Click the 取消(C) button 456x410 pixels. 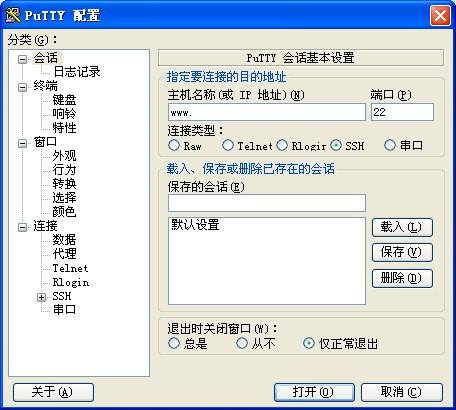point(402,392)
